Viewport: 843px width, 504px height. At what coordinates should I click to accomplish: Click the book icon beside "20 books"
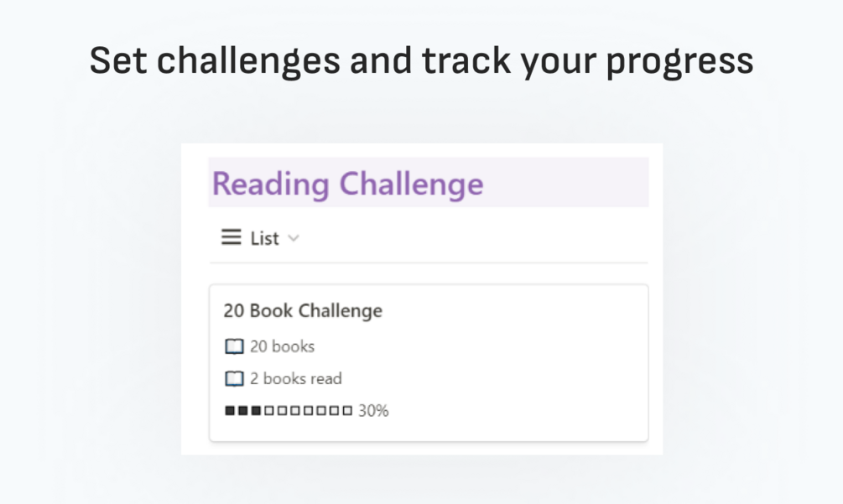click(x=234, y=346)
